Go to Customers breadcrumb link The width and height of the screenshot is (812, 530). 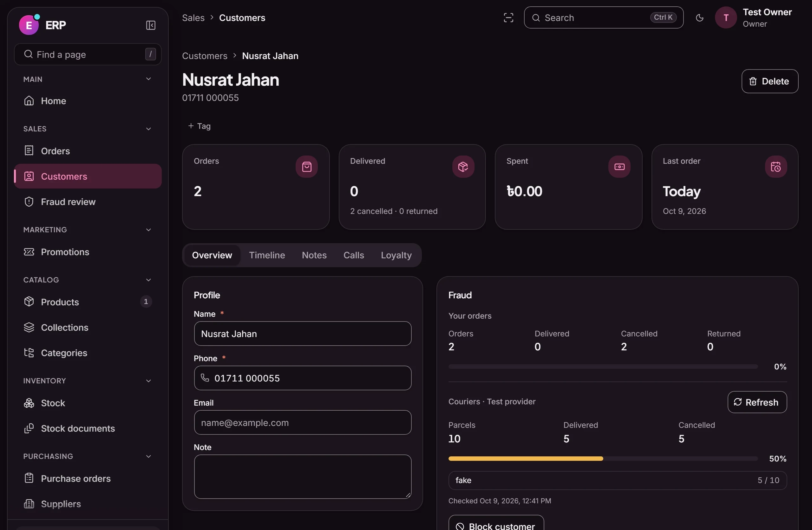(x=204, y=56)
